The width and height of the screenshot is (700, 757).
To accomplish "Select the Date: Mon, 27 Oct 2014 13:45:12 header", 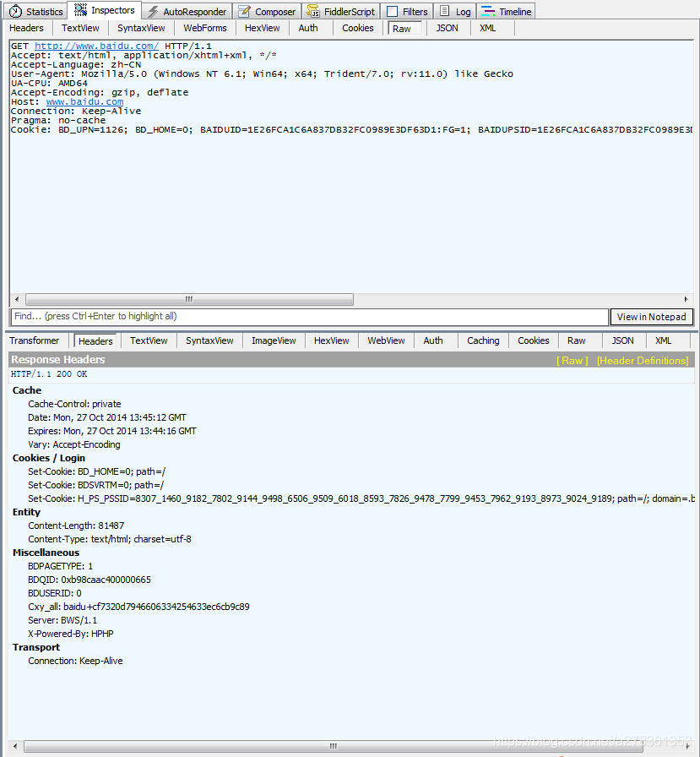I will point(107,417).
